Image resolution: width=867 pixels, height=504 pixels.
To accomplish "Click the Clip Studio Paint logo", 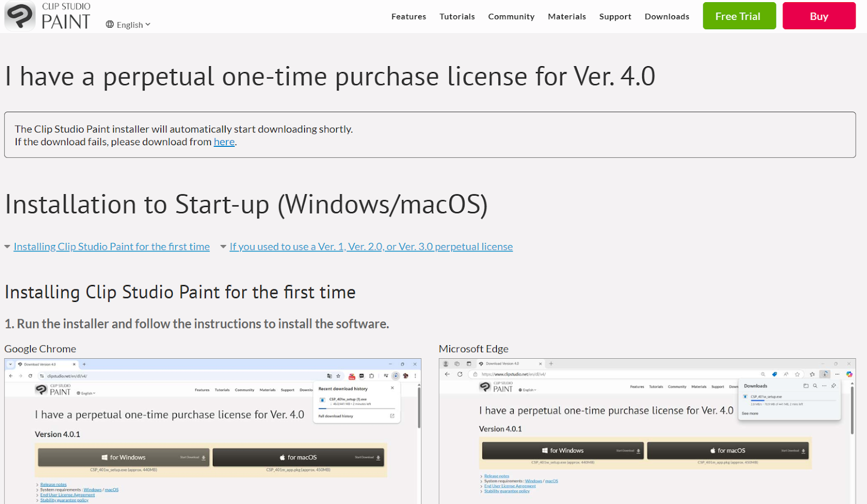I will point(48,16).
